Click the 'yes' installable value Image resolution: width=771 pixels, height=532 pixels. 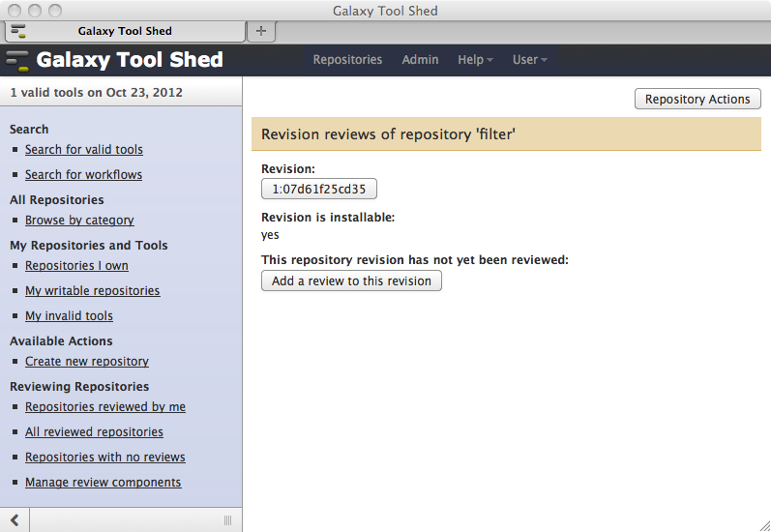[x=270, y=235]
